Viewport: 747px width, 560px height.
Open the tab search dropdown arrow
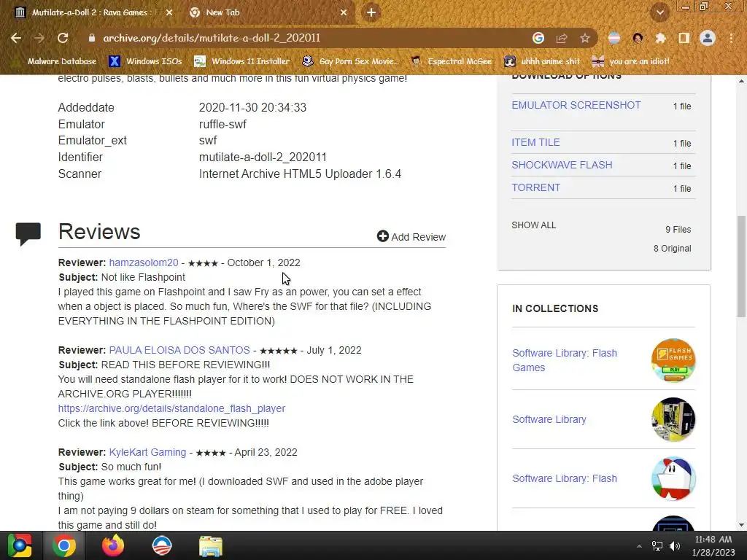[x=659, y=12]
